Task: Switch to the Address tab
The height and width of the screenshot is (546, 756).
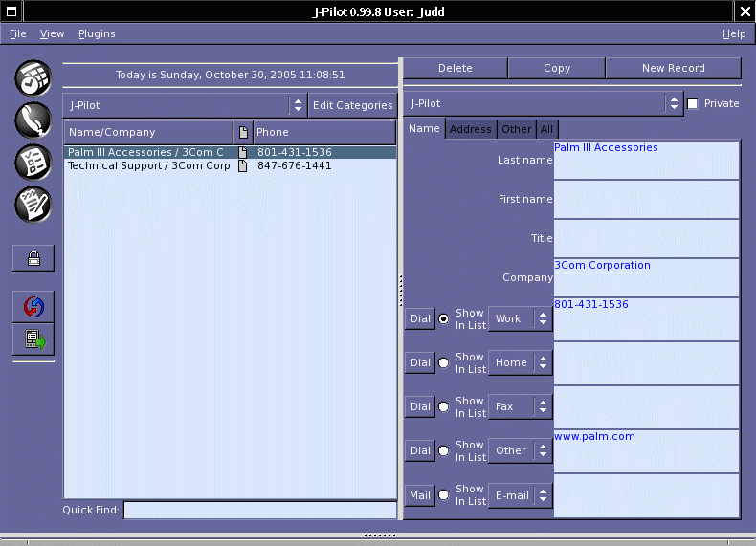Action: 470,129
